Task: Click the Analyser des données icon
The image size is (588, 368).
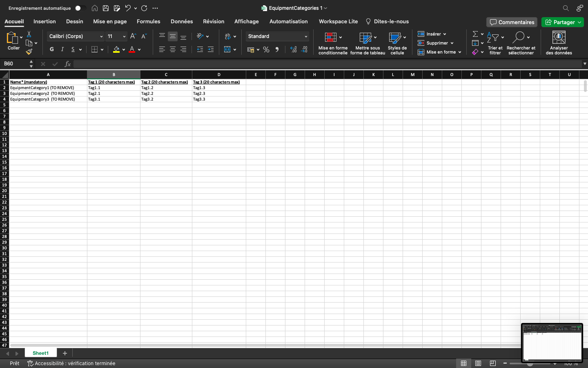Action: coord(559,37)
